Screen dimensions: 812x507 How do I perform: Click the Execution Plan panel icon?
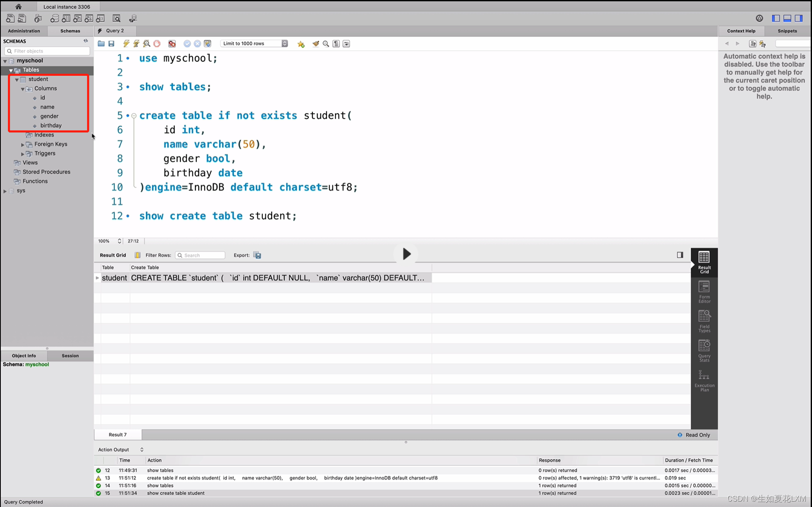704,381
